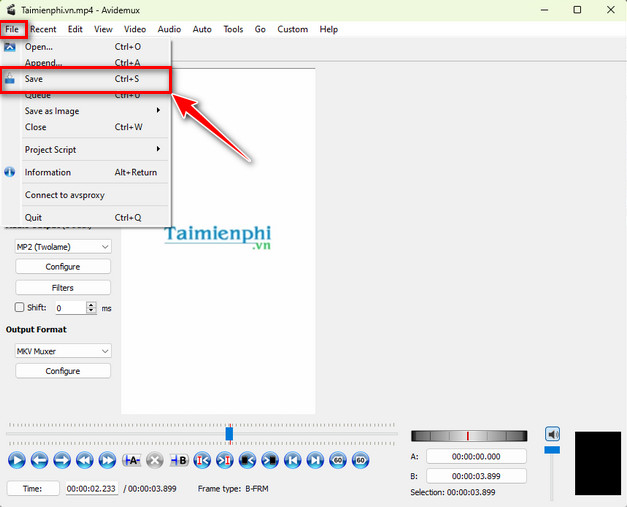This screenshot has height=507, width=627.
Task: Click the black audio meter panel
Action: point(598,463)
